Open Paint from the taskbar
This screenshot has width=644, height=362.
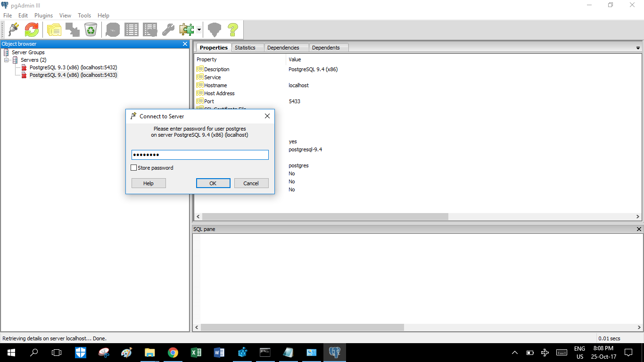pyautogui.click(x=127, y=352)
